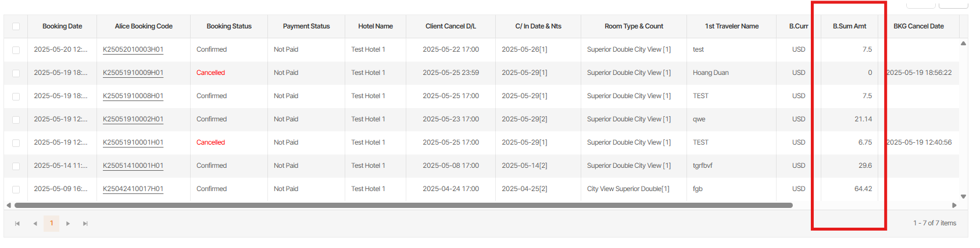Jump to the last page
980x248 pixels.
click(x=85, y=224)
